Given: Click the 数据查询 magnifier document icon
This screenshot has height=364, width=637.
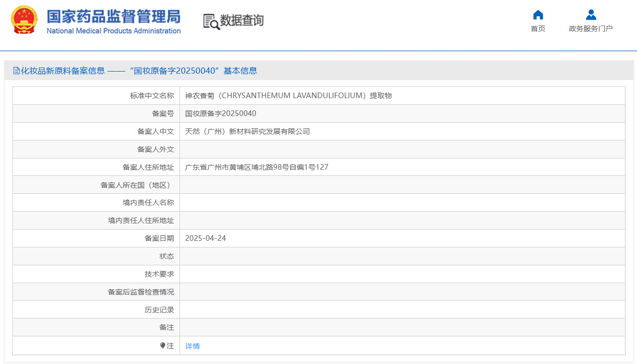Looking at the screenshot, I should (x=211, y=21).
